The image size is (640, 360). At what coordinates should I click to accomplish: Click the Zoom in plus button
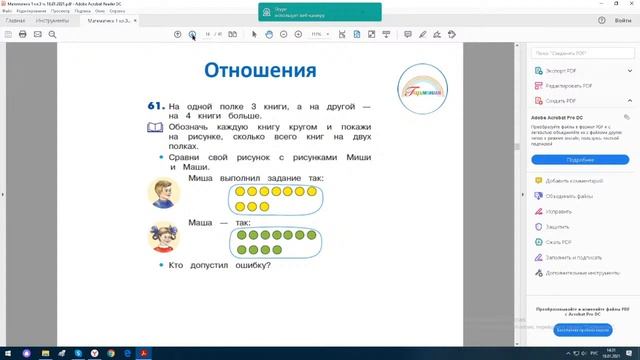(x=298, y=34)
